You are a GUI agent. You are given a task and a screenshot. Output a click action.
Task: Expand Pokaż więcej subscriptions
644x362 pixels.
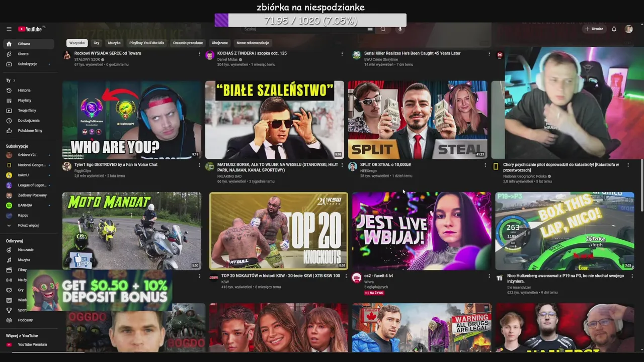28,225
